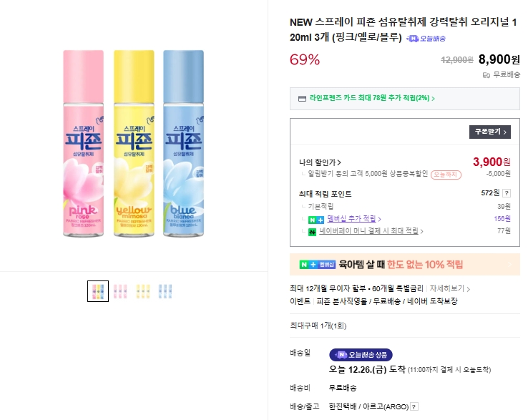Click the 육아템 10% 적립 membership banner
Screen dimensions: 528x420
tap(404, 265)
